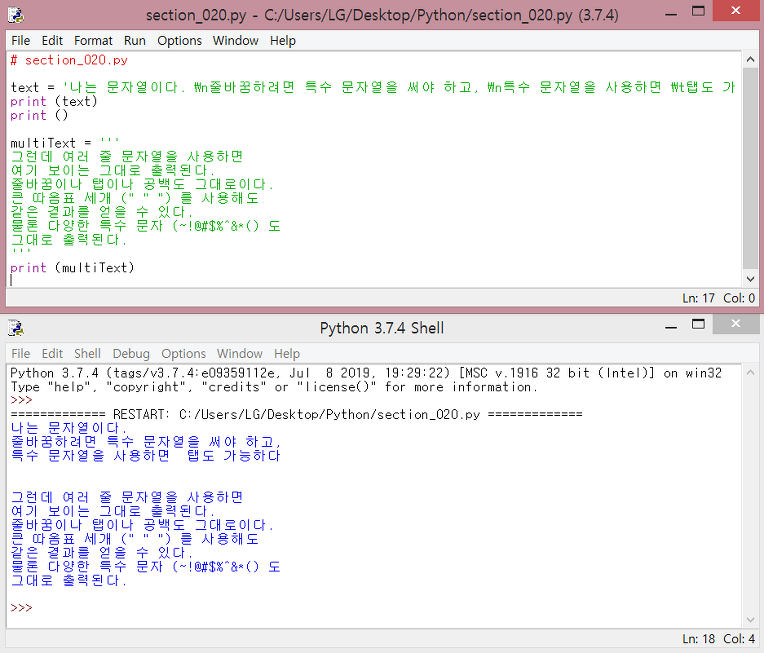
Task: Maximize the section_020.py editor window
Action: click(x=698, y=11)
